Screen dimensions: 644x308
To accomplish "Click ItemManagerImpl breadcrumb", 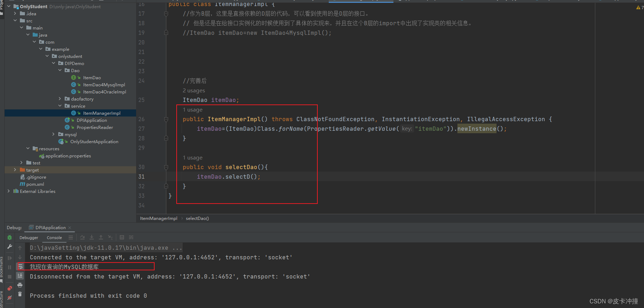I will pos(159,218).
